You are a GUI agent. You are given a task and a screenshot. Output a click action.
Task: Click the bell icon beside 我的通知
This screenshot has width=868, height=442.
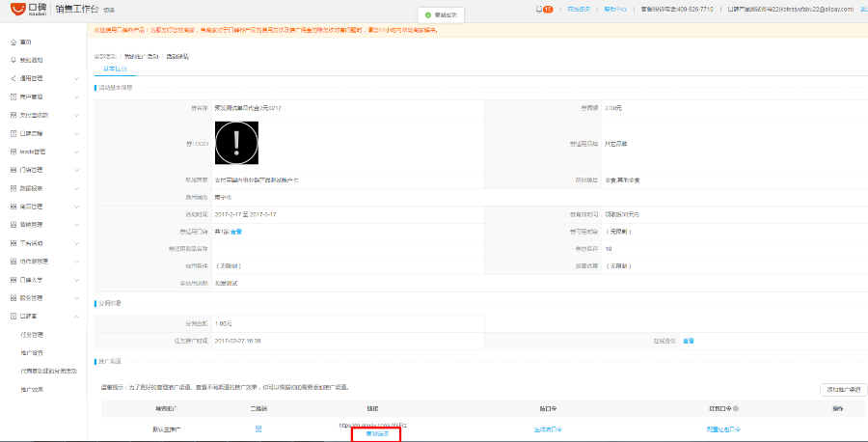point(14,60)
